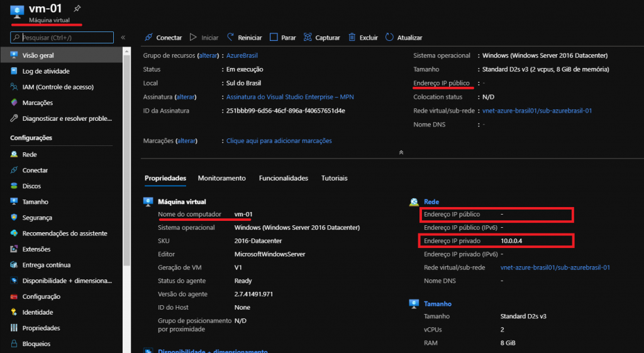Stop the VM with Parar

282,38
